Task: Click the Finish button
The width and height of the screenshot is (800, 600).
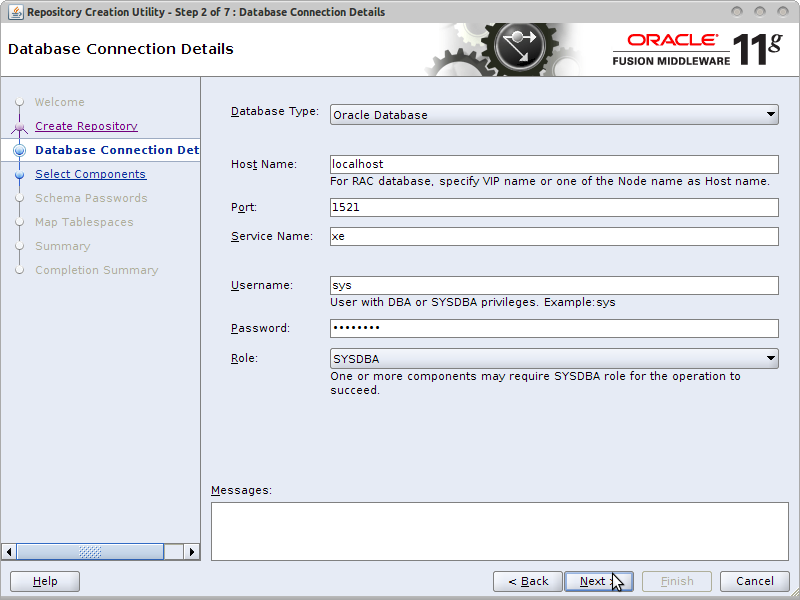Action: coord(677,581)
